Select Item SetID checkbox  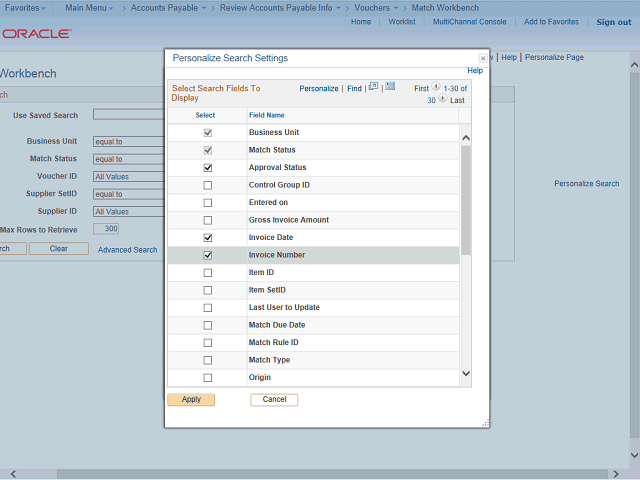(208, 290)
